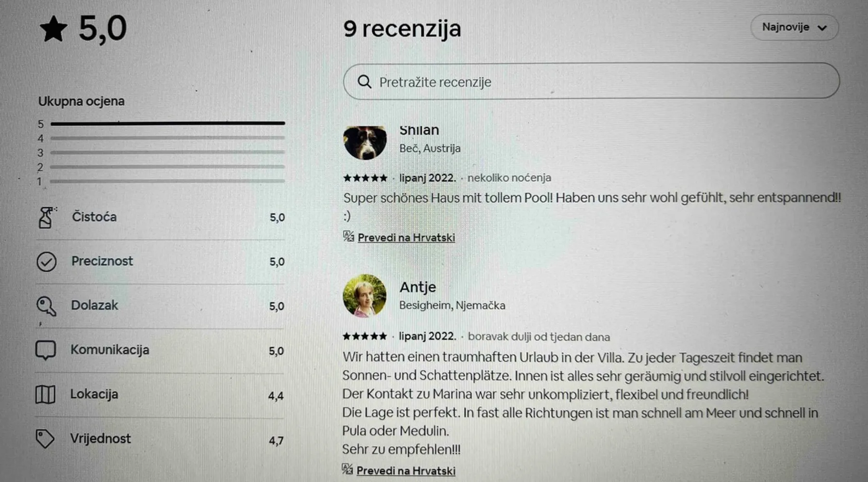This screenshot has width=868, height=482.
Task: Click the Komunikacija speech bubble icon
Action: pos(46,350)
